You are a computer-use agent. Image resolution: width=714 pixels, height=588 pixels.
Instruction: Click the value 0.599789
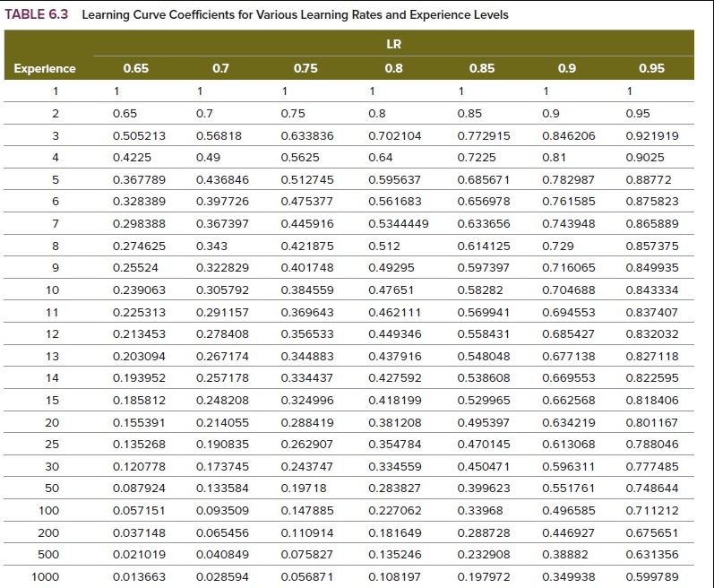tap(652, 577)
